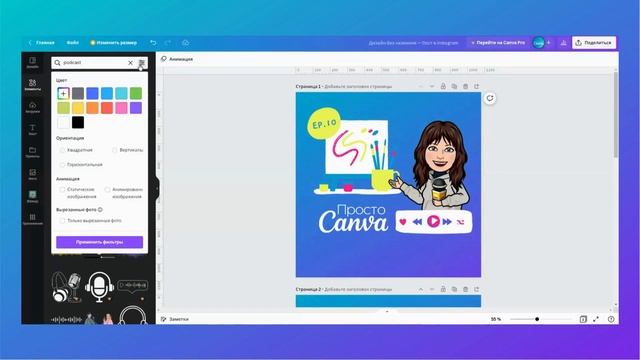The height and width of the screenshot is (360, 640).
Task: Open the user profile avatar
Action: 538,42
